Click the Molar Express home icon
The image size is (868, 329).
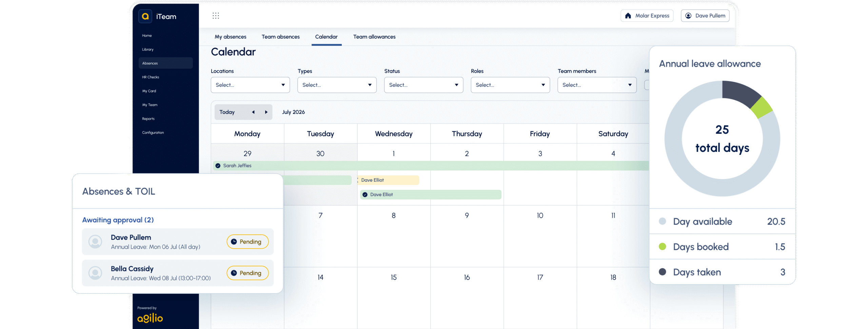coord(628,16)
